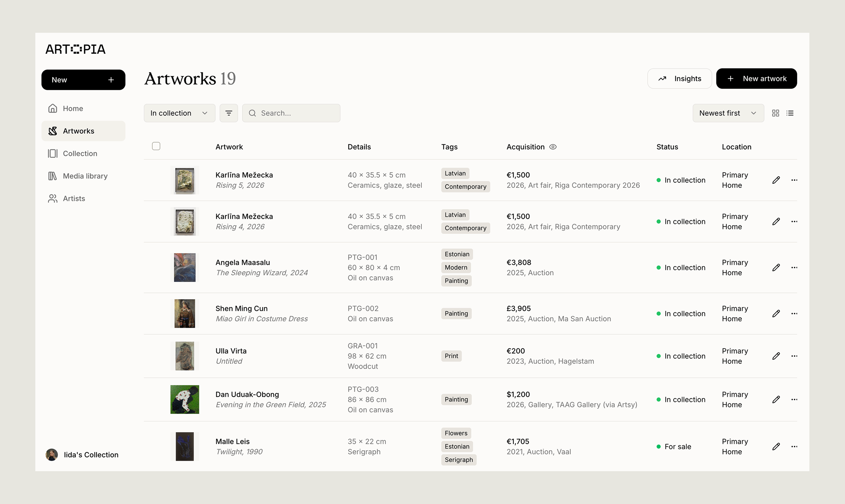Click the Flowers tag on Twilight row
Screen dimensions: 845x504
(456, 433)
